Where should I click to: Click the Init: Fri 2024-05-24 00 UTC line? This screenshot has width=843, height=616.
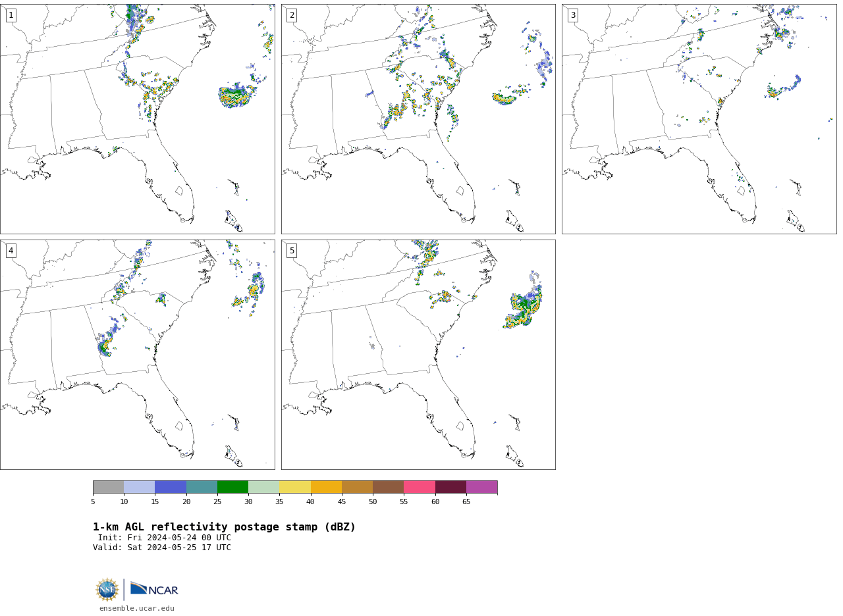click(x=164, y=538)
